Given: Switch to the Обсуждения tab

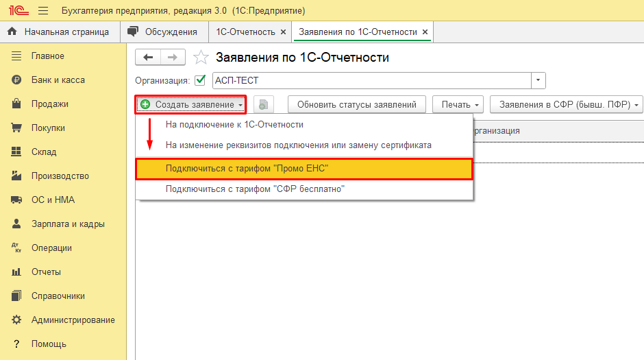Looking at the screenshot, I should [164, 32].
